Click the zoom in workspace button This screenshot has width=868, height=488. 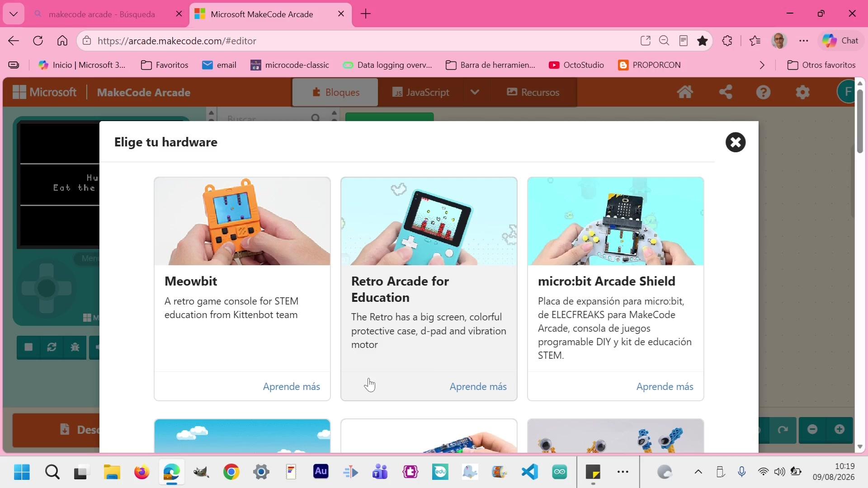840,429
